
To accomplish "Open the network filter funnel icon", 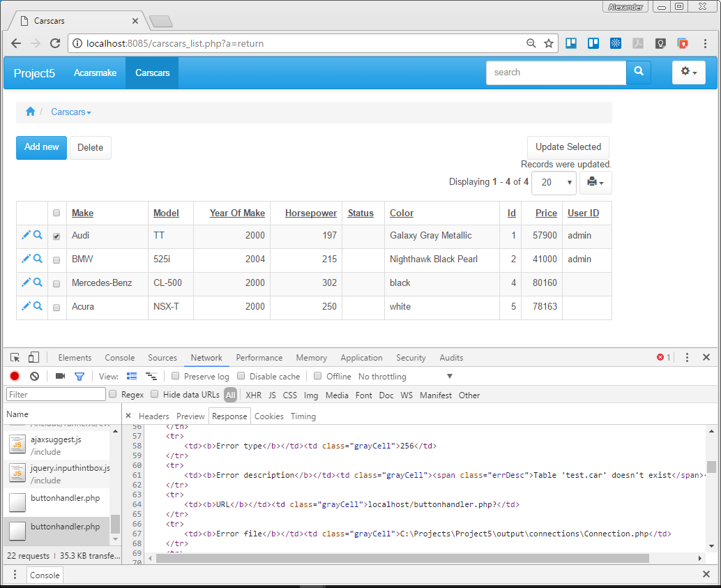I will 79,376.
